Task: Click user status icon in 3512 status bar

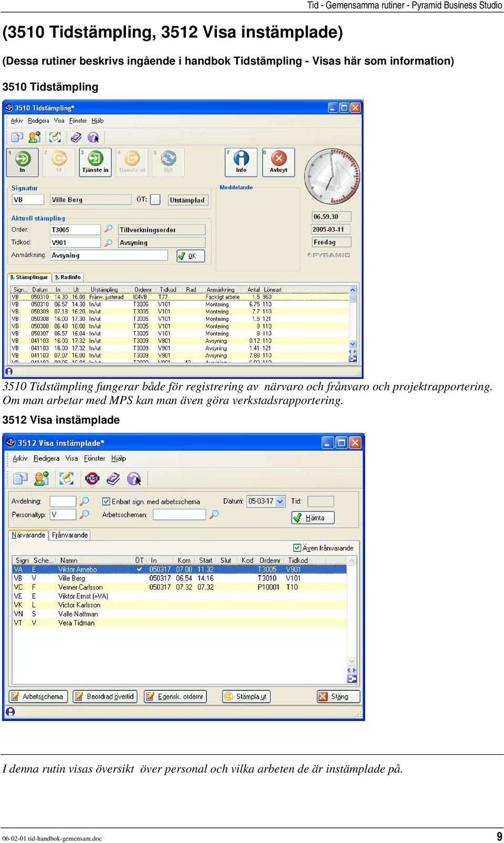Action: [x=10, y=712]
